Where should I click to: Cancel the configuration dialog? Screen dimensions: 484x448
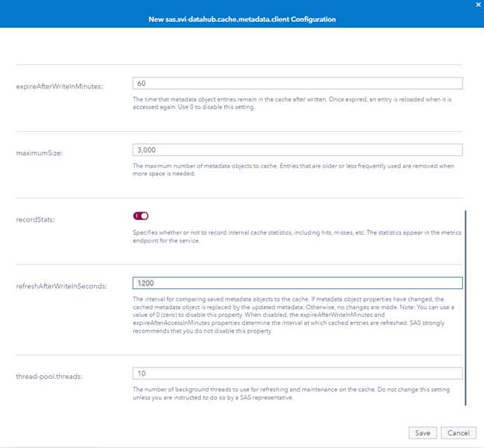tap(458, 432)
